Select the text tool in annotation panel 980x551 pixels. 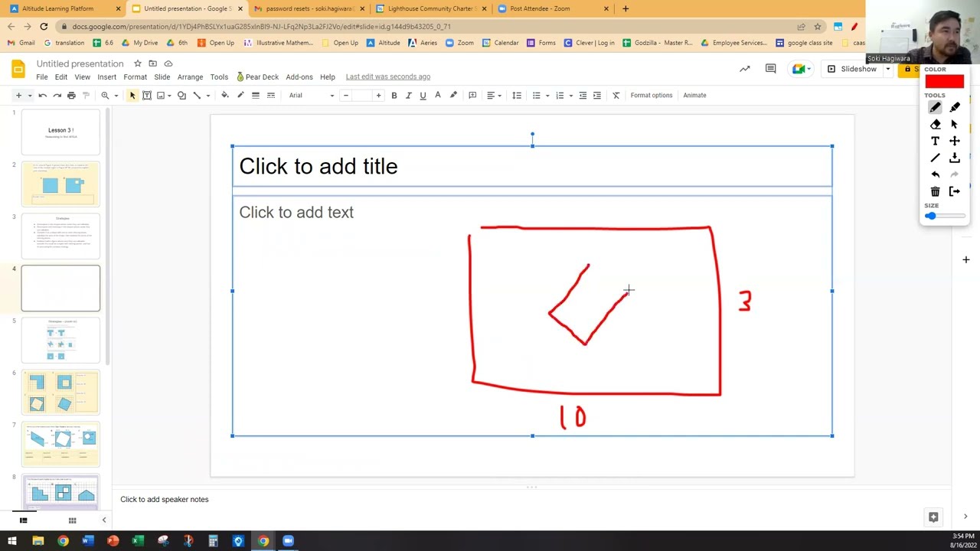[x=935, y=141]
